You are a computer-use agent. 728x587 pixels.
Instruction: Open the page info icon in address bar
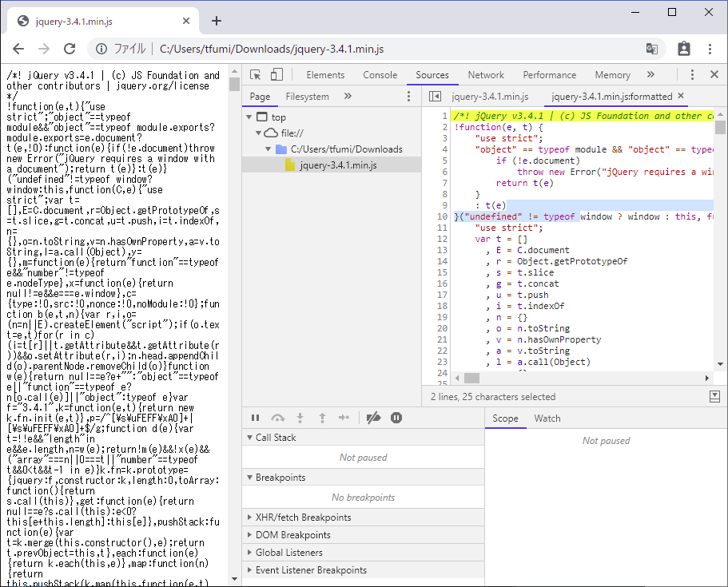(101, 49)
